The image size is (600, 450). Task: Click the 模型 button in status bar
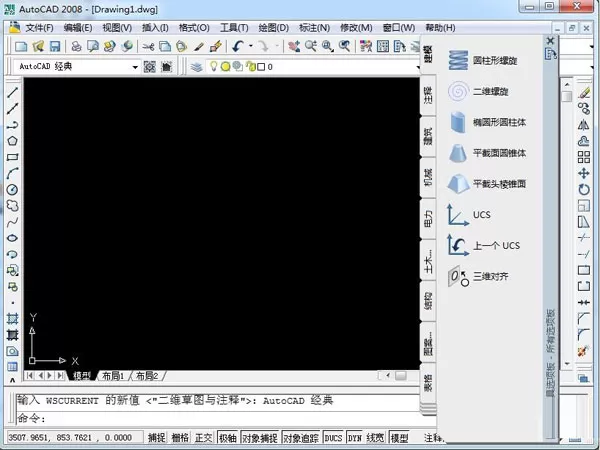click(399, 437)
